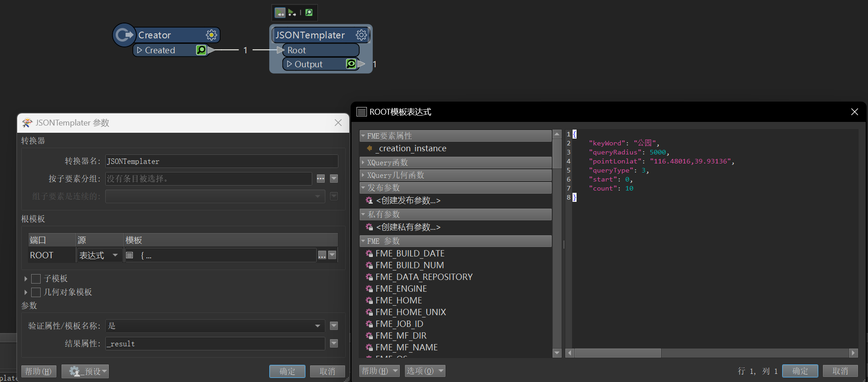This screenshot has height=382, width=868.
Task: Click the JSONTemplater Output port arrow
Action: [361, 64]
